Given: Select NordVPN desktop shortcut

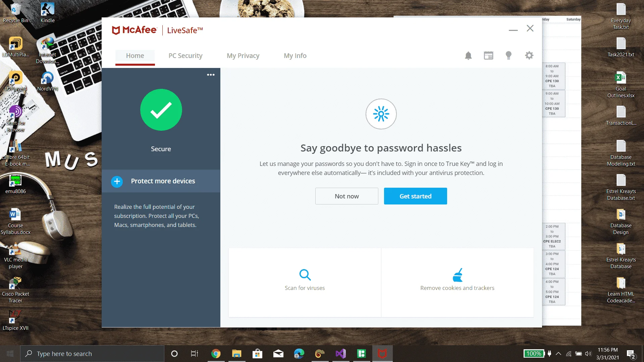Looking at the screenshot, I should click(48, 82).
